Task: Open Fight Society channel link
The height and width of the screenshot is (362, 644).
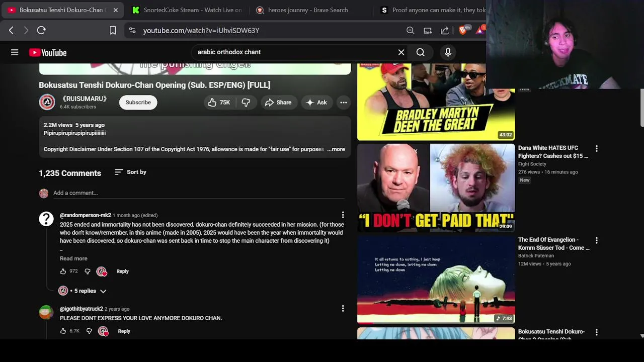Action: (x=532, y=164)
